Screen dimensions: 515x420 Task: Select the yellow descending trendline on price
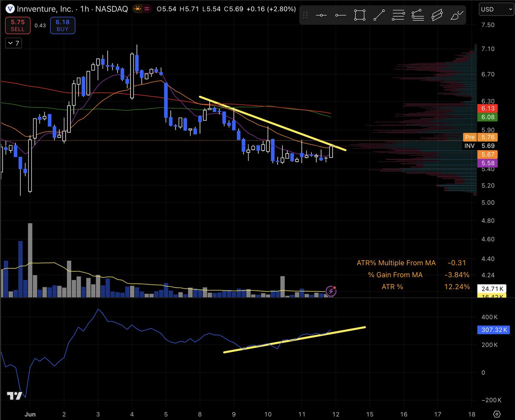pos(273,123)
